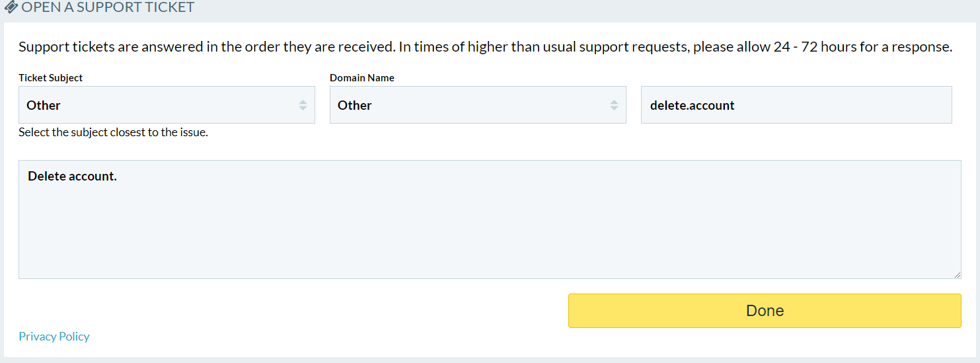Click the word 'Other' in Ticket Subject
The image size is (980, 363).
tap(44, 105)
